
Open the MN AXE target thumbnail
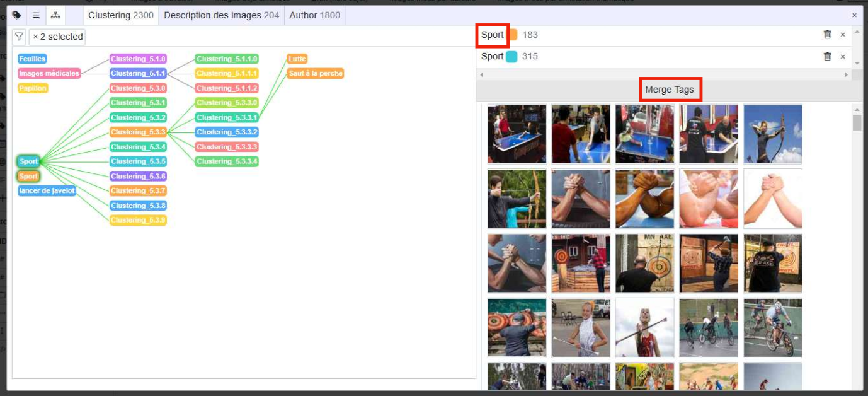tap(644, 263)
